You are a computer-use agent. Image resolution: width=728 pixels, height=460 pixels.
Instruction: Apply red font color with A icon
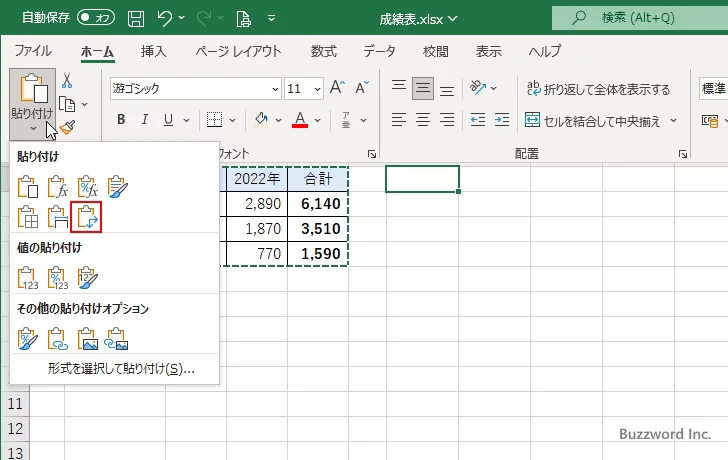tap(300, 120)
